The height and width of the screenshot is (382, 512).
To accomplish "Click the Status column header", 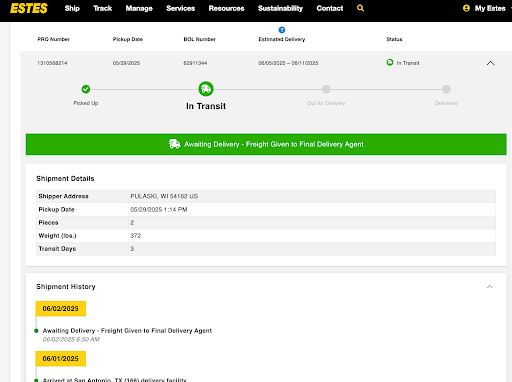I will click(x=394, y=39).
